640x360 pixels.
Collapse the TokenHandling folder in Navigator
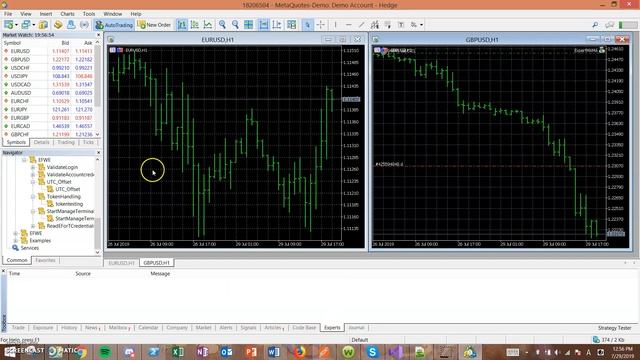click(x=33, y=197)
